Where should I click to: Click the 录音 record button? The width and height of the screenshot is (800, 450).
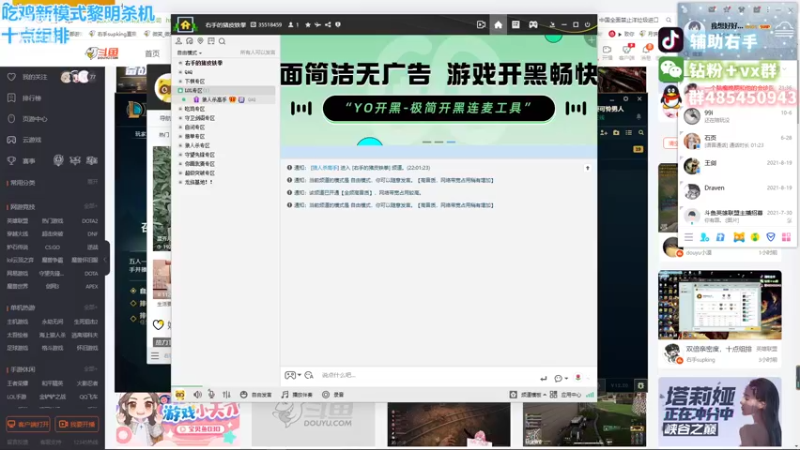(333, 394)
